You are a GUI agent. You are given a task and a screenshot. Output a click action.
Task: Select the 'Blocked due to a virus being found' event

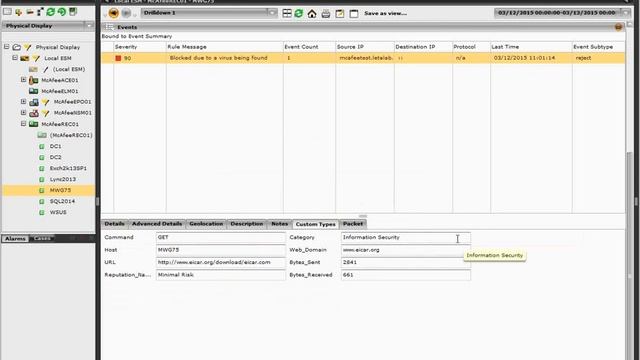pos(363,58)
